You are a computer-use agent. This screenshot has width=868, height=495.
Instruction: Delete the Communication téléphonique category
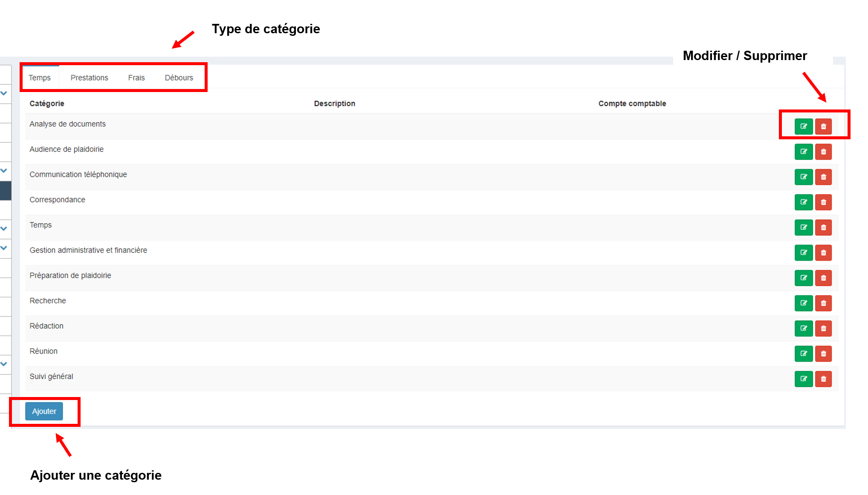[x=823, y=177]
